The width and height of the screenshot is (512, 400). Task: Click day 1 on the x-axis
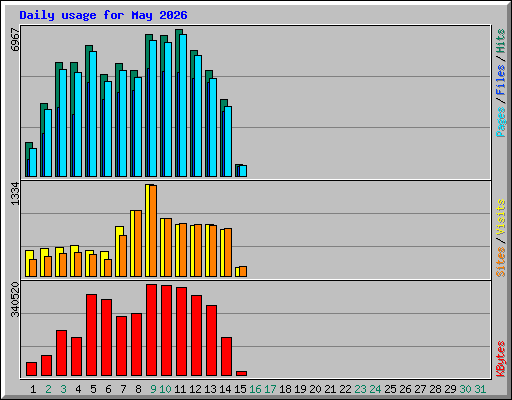click(33, 389)
